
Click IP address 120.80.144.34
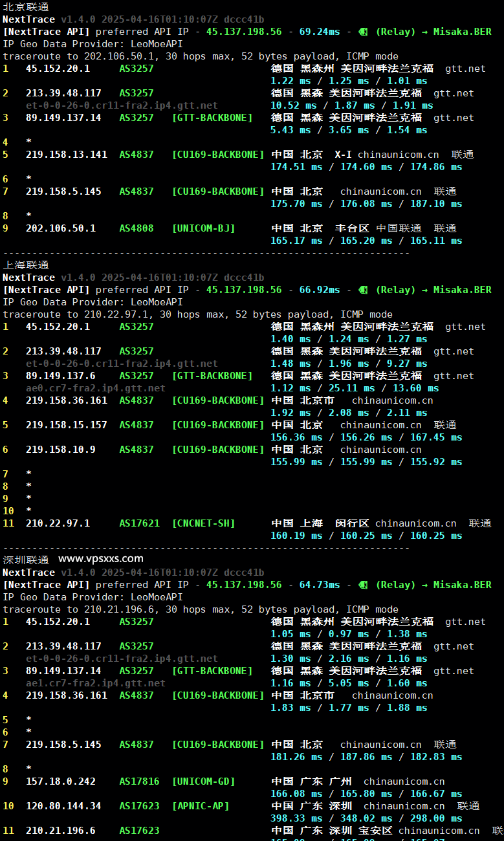pyautogui.click(x=63, y=806)
